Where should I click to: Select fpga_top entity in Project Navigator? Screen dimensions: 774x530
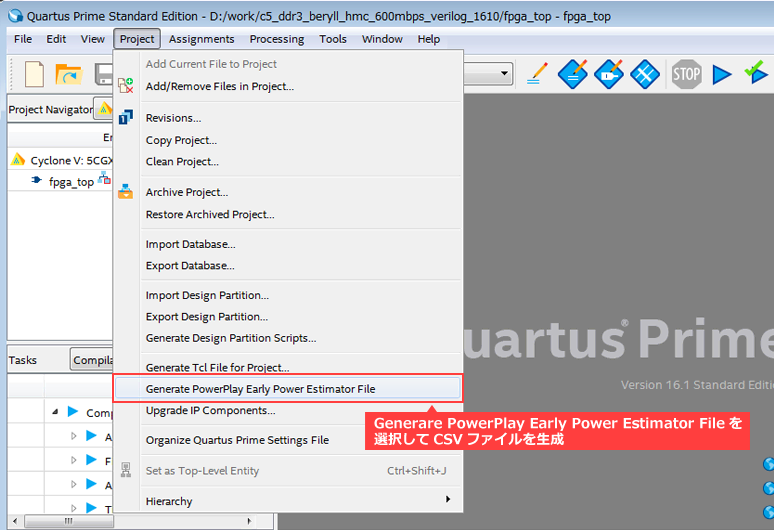(71, 182)
